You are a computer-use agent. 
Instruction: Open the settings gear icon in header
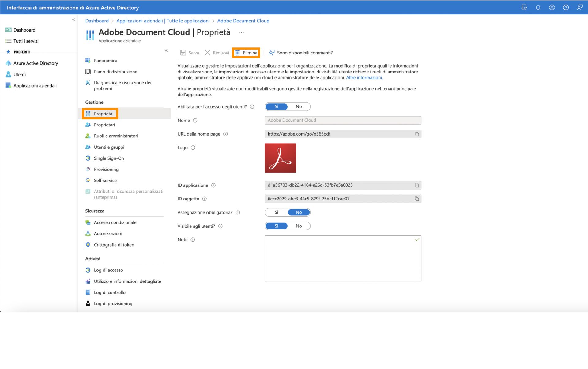click(552, 8)
